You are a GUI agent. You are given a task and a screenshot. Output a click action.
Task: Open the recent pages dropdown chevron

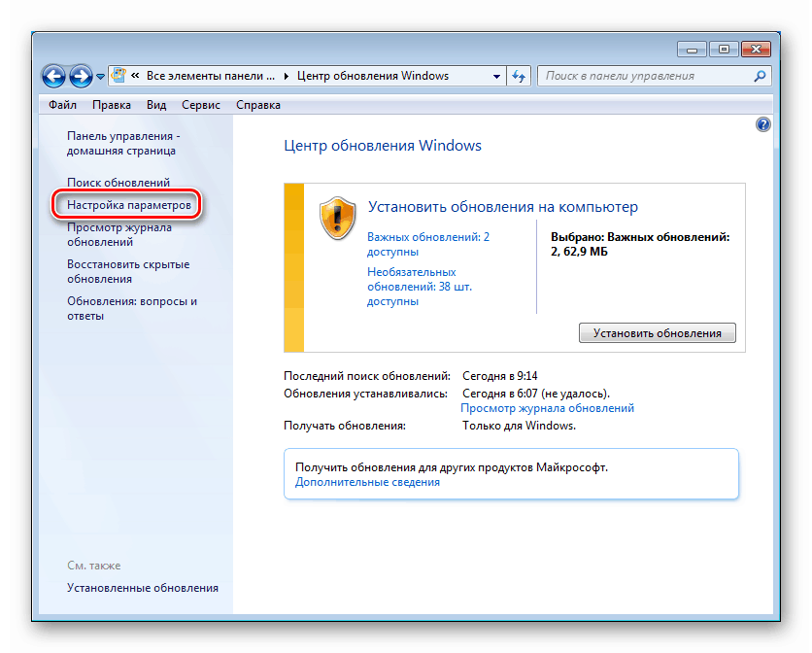(x=98, y=75)
